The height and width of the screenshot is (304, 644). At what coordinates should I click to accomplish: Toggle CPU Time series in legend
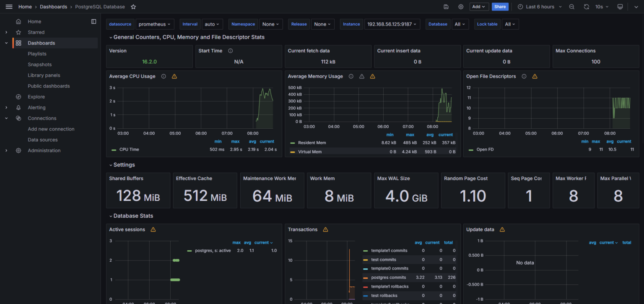tap(129, 149)
